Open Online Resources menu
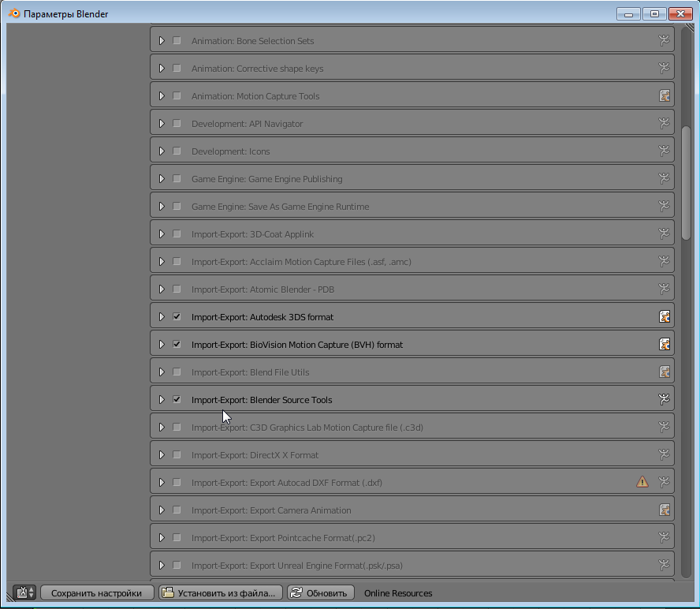 tap(398, 593)
